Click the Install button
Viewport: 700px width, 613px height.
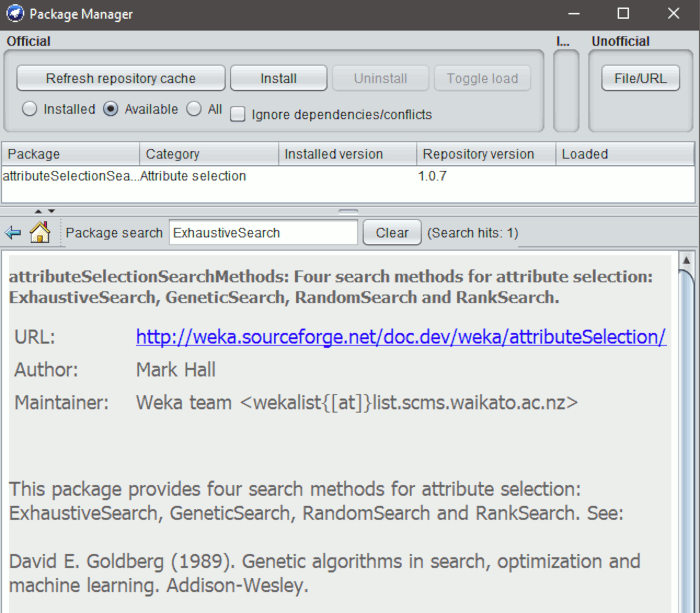(279, 78)
